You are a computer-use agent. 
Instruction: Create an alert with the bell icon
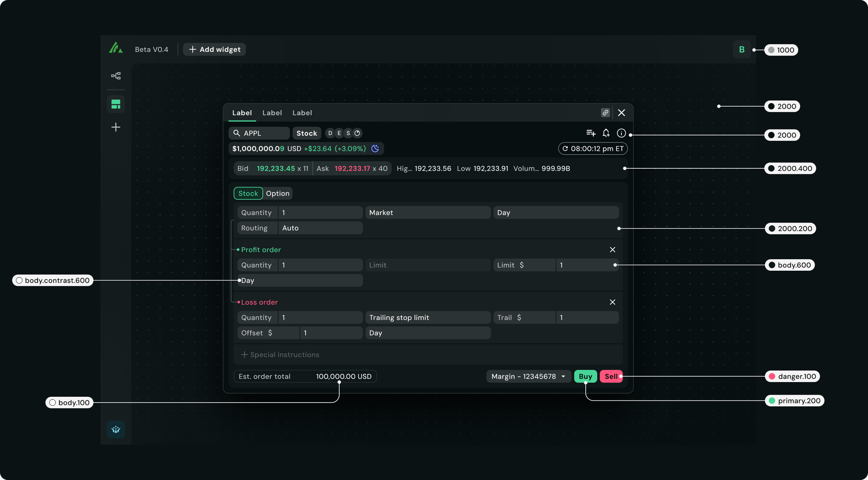point(606,133)
